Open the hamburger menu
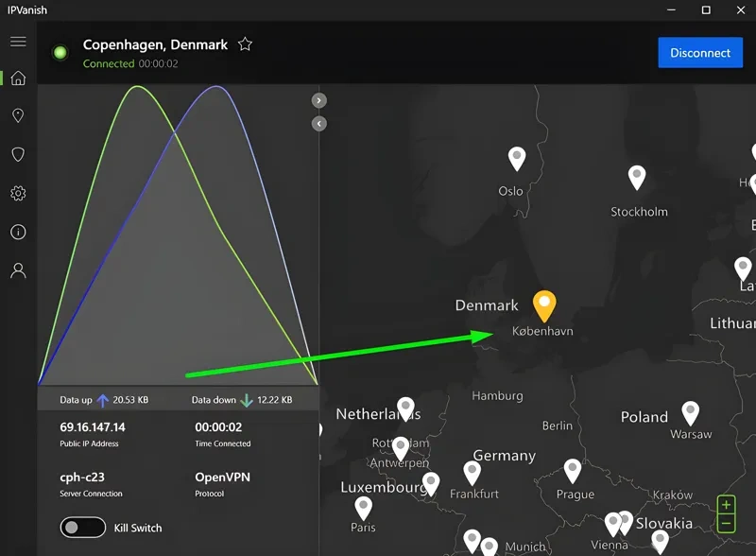The image size is (756, 556). (17, 42)
